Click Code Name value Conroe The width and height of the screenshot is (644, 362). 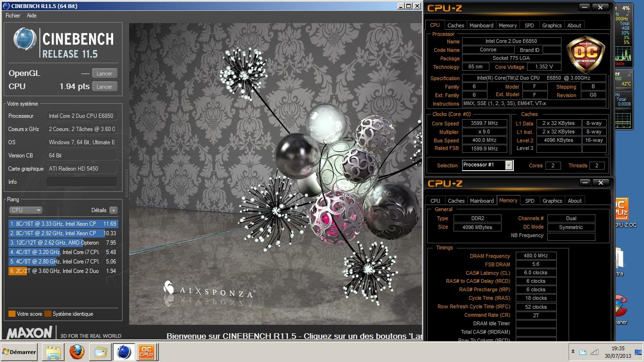[x=488, y=50]
